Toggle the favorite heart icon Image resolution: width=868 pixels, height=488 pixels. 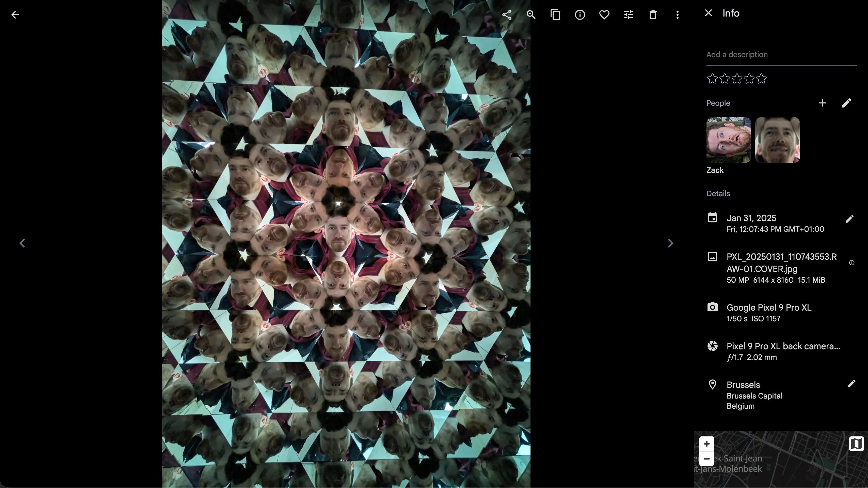[604, 15]
